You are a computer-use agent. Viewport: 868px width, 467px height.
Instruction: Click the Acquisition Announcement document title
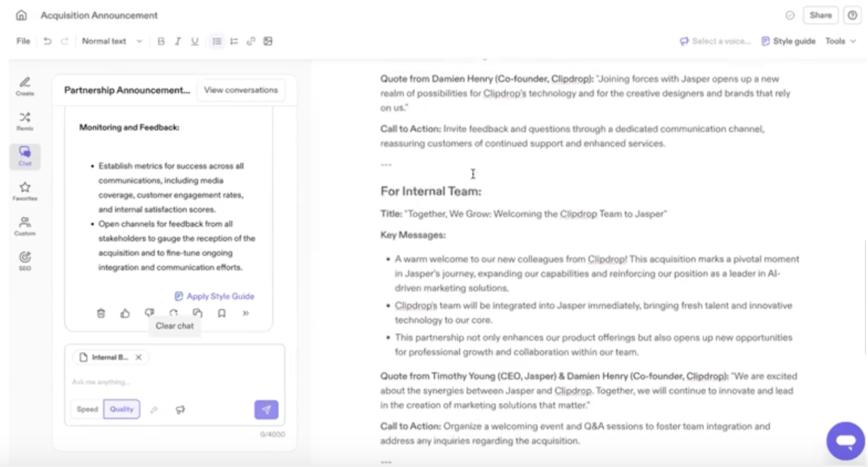99,15
